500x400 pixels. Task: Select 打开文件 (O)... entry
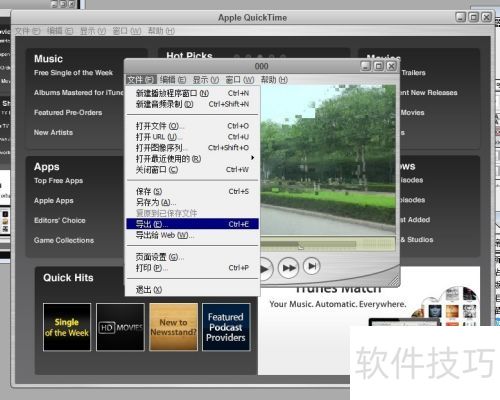tap(192, 126)
